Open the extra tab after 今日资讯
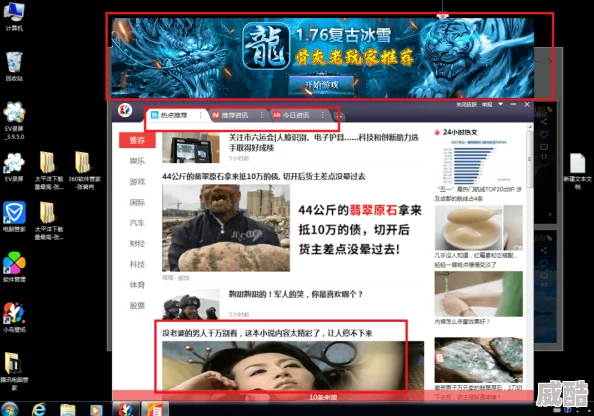This screenshot has height=416, width=594. pyautogui.click(x=339, y=116)
